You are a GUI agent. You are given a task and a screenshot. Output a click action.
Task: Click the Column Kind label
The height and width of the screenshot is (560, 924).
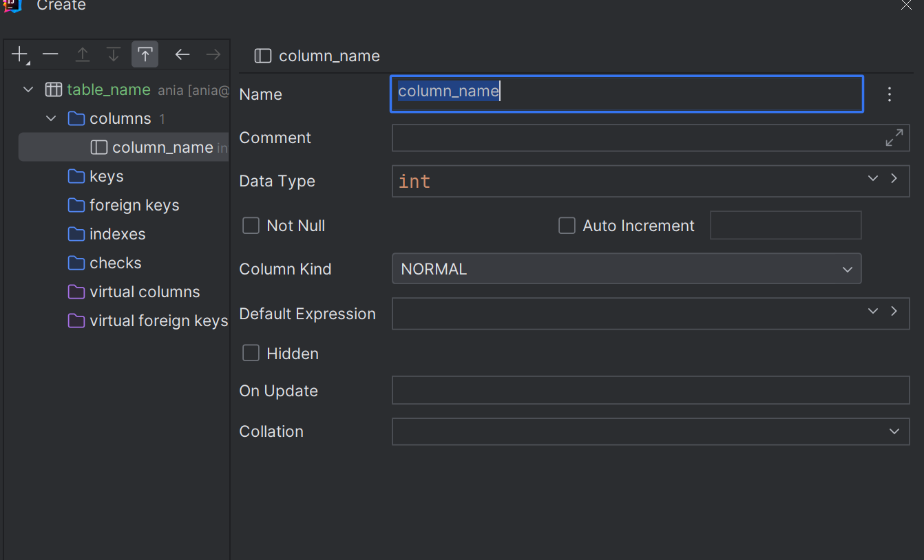(x=285, y=269)
